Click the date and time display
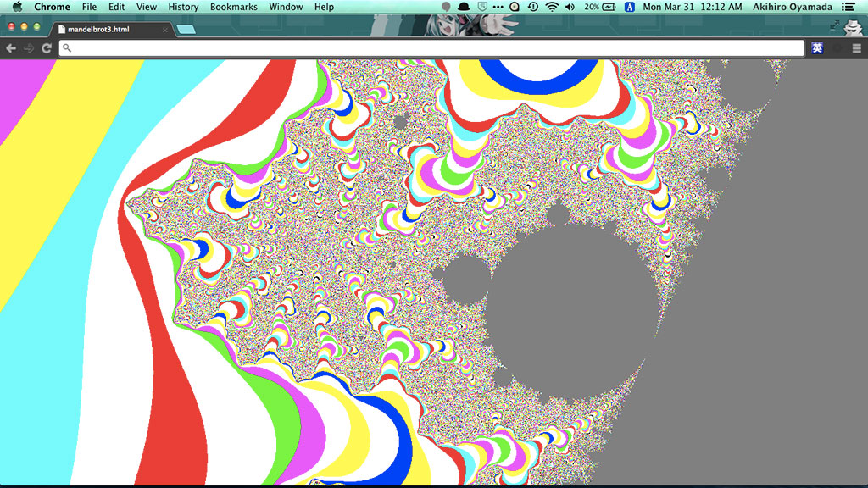The height and width of the screenshot is (488, 868). (693, 7)
